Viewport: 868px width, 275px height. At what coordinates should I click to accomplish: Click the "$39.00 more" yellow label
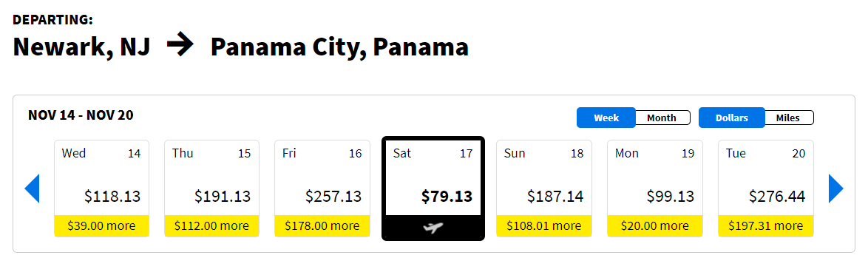(x=101, y=225)
